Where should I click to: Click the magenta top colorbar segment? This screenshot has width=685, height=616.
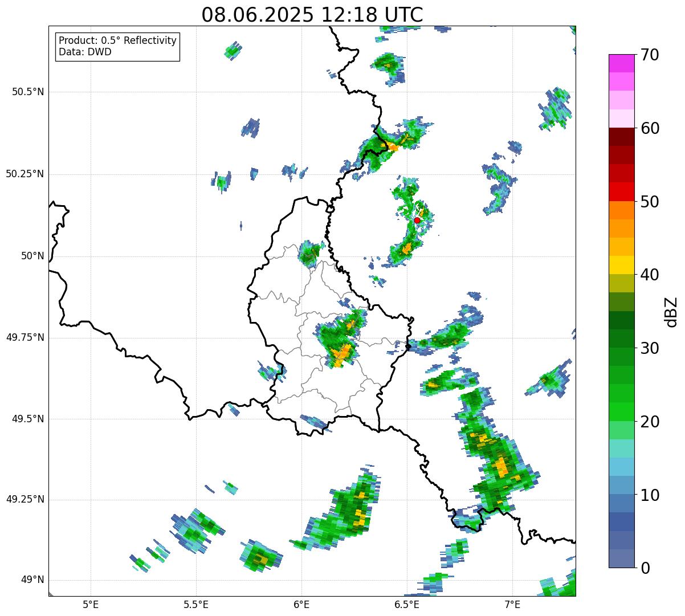tap(621, 63)
